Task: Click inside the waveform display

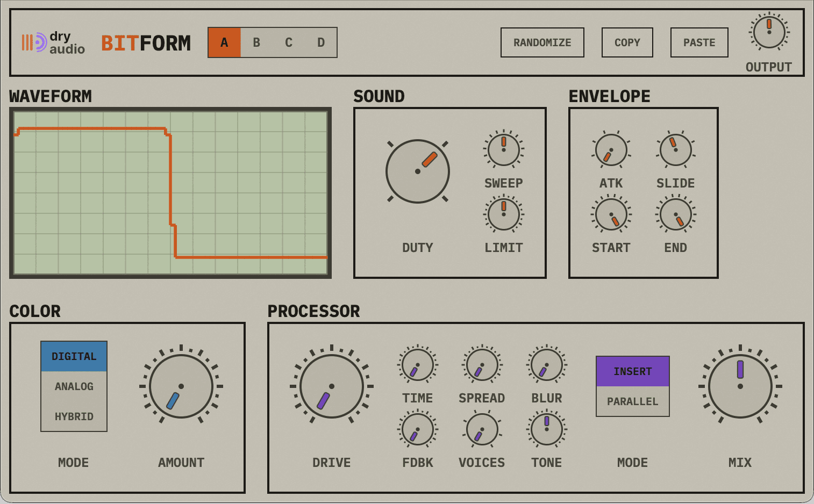Action: tap(170, 192)
